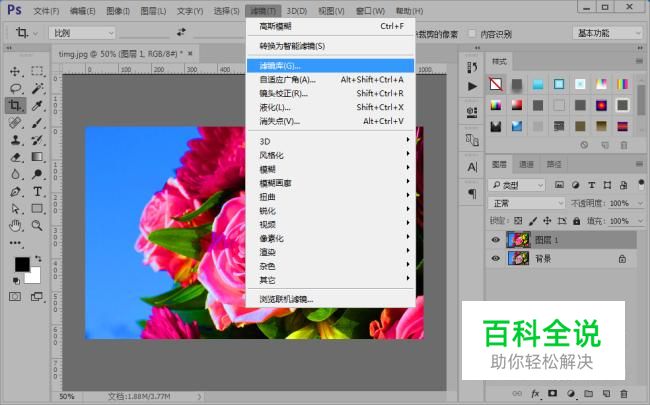Open the 正常 blend mode dropdown
650x405 pixels.
(526, 204)
